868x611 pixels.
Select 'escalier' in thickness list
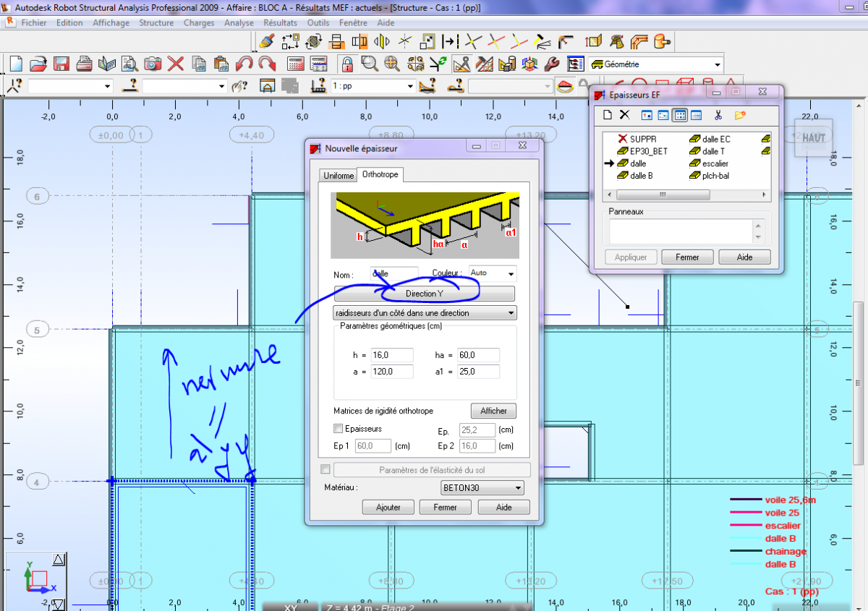pyautogui.click(x=710, y=163)
